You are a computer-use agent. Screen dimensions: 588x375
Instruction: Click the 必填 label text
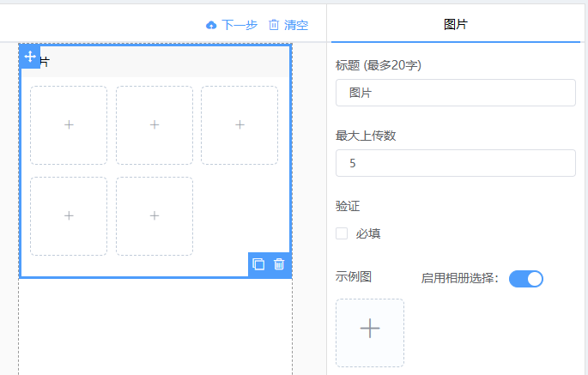pyautogui.click(x=368, y=233)
